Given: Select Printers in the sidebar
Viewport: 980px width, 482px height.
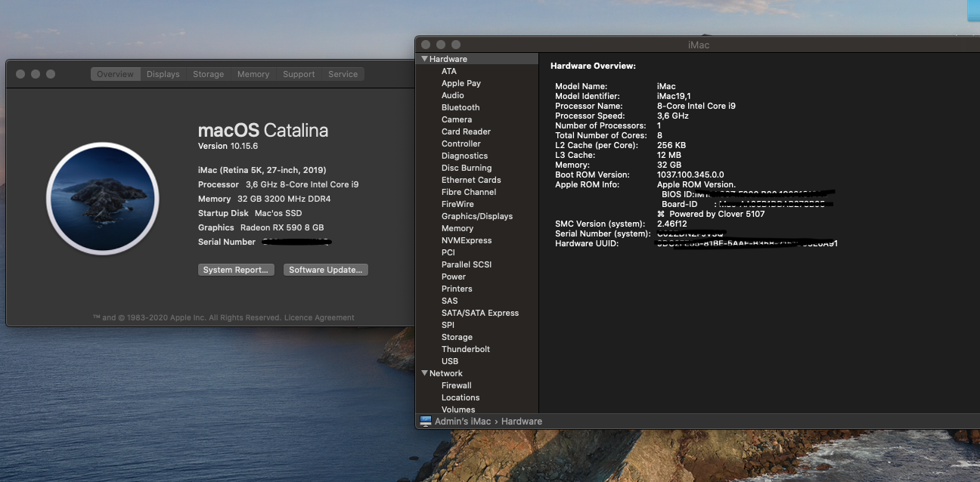Looking at the screenshot, I should (457, 289).
